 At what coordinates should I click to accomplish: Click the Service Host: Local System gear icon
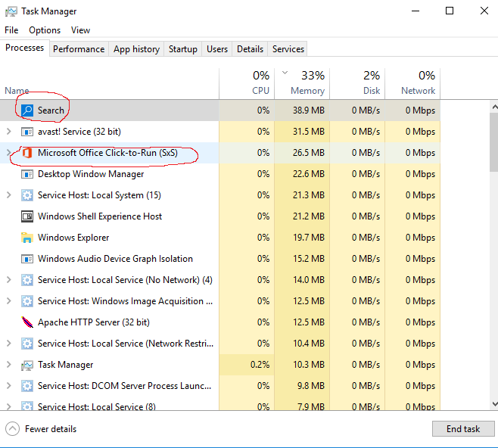coord(27,195)
